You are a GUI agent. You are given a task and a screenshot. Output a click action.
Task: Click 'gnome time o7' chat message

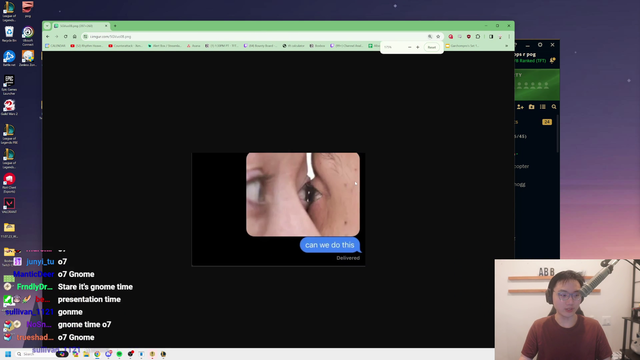pyautogui.click(x=84, y=324)
